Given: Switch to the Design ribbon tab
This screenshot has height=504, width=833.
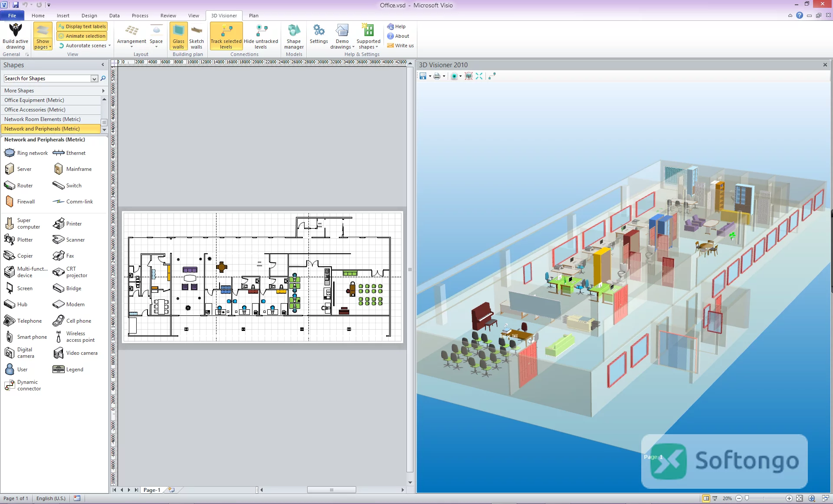Looking at the screenshot, I should point(89,16).
